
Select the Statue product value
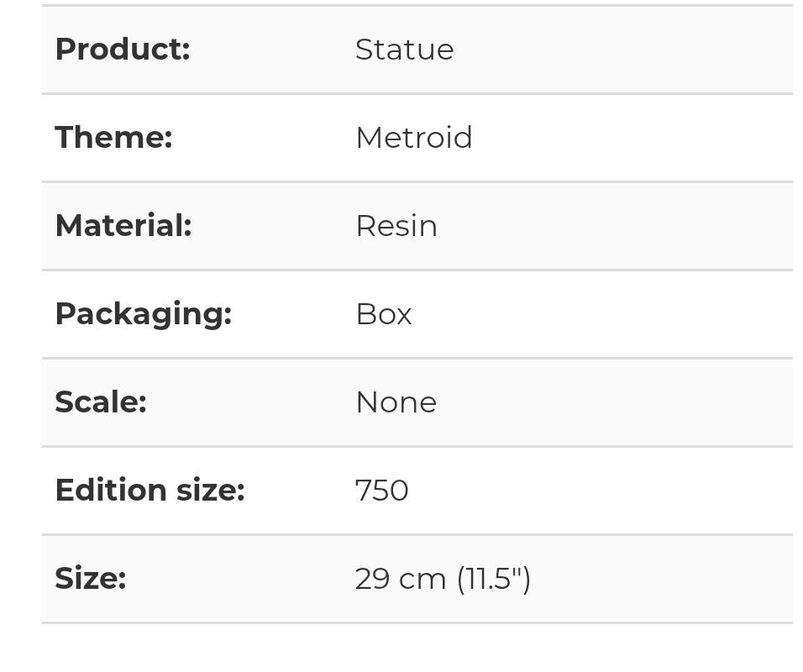click(404, 50)
